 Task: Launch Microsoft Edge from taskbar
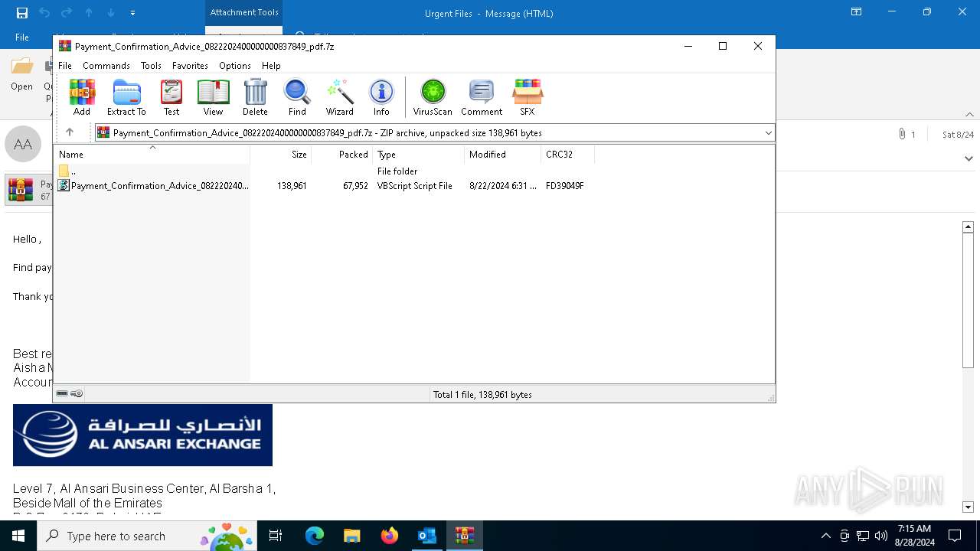pyautogui.click(x=315, y=536)
